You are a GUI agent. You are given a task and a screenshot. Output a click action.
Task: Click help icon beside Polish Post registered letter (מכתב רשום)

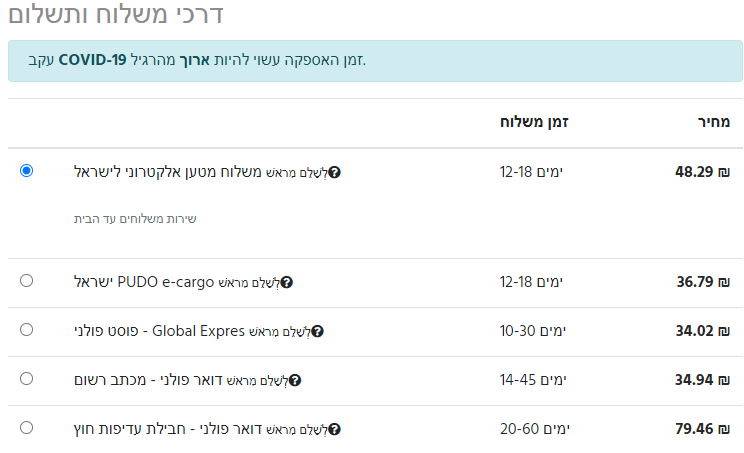(295, 380)
